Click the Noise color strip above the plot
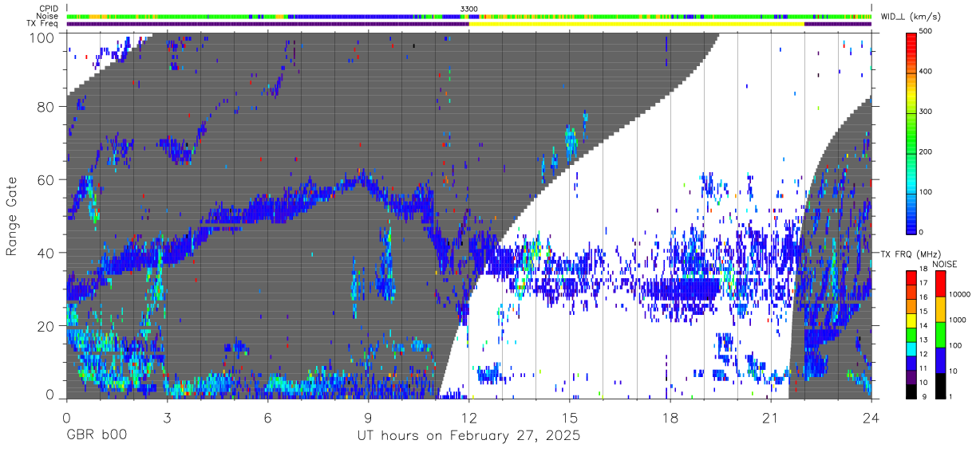This screenshot has width=980, height=452. [469, 16]
